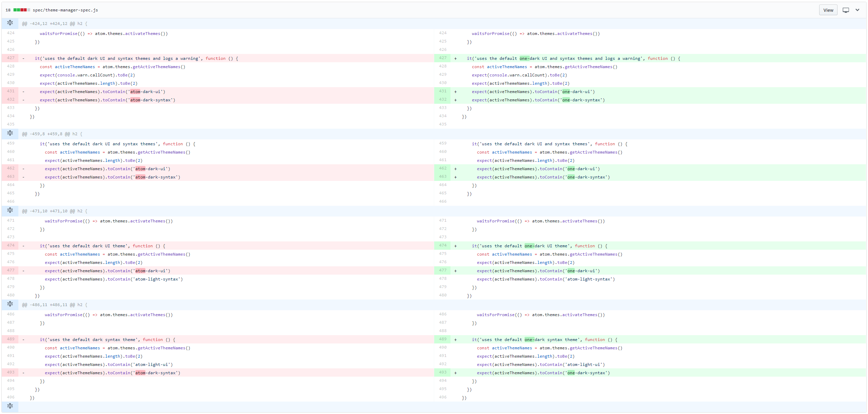Viewport: 868px width, 414px height.
Task: Click left line number 459
Action: click(x=11, y=144)
